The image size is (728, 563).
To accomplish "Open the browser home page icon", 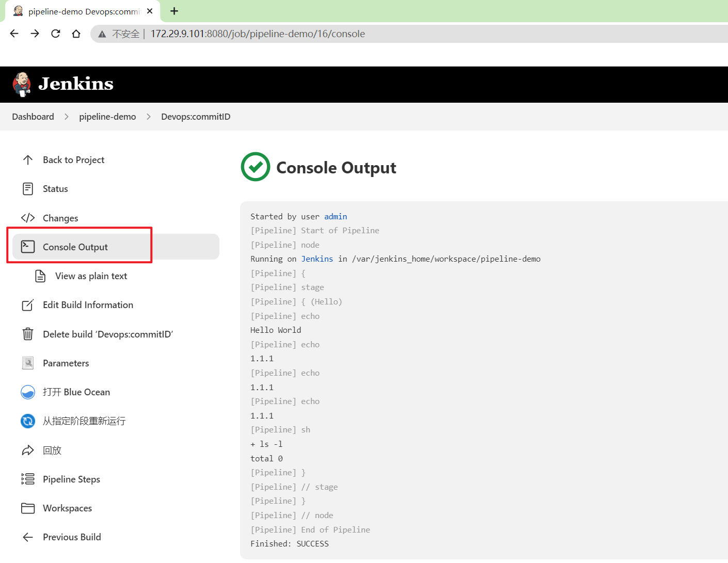I will point(76,34).
